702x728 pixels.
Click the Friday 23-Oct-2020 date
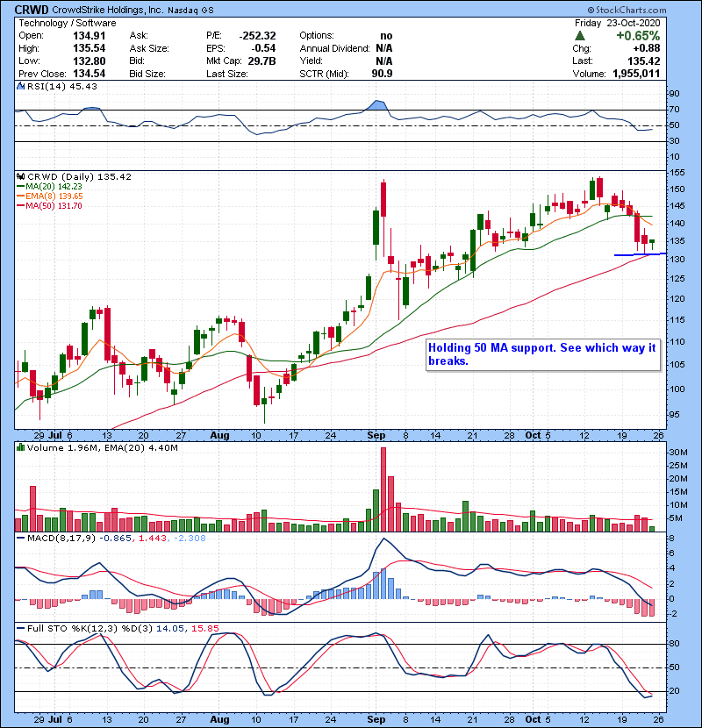tap(617, 23)
